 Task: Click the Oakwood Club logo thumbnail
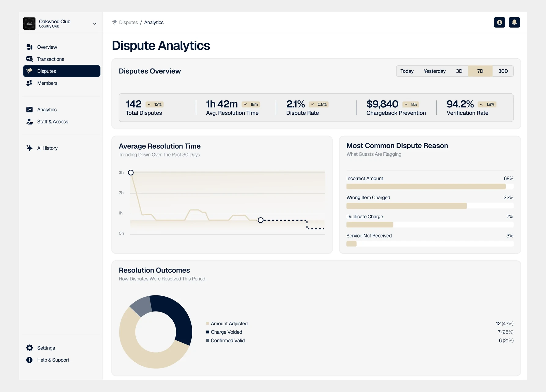tap(29, 24)
